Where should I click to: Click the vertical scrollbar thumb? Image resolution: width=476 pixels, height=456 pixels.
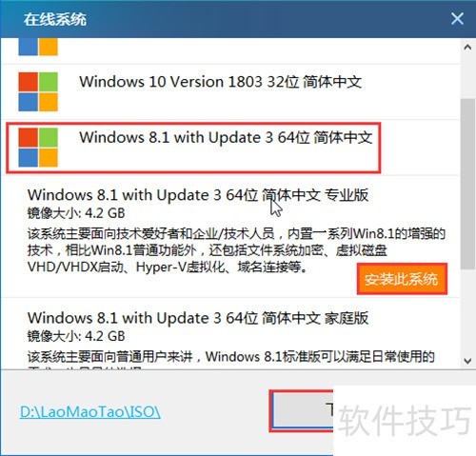click(467, 184)
